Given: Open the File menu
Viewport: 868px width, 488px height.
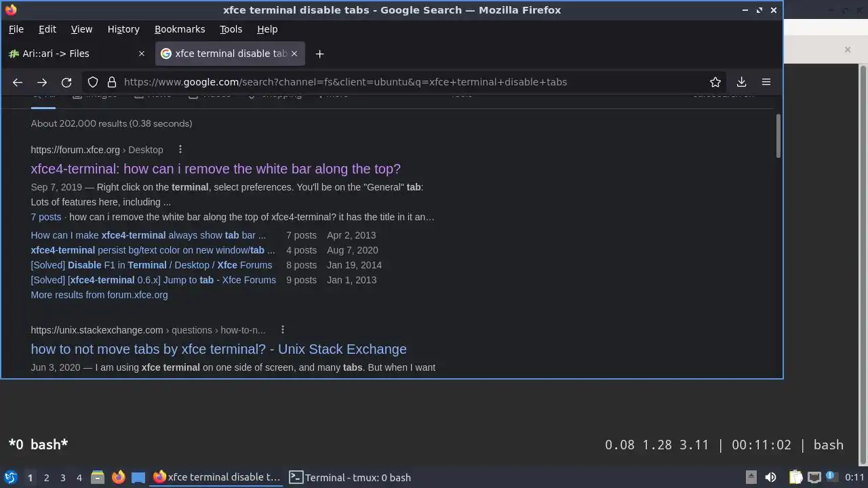Looking at the screenshot, I should (x=16, y=29).
